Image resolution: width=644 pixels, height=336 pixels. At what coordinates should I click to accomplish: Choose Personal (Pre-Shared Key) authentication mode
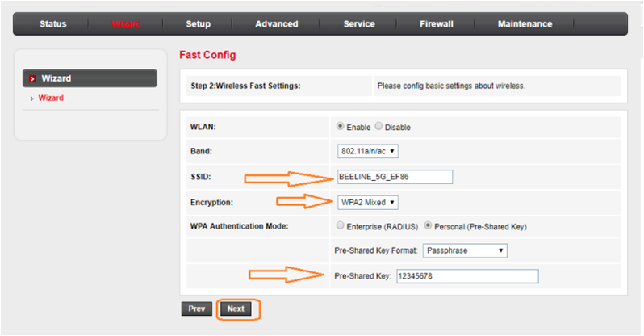(429, 226)
